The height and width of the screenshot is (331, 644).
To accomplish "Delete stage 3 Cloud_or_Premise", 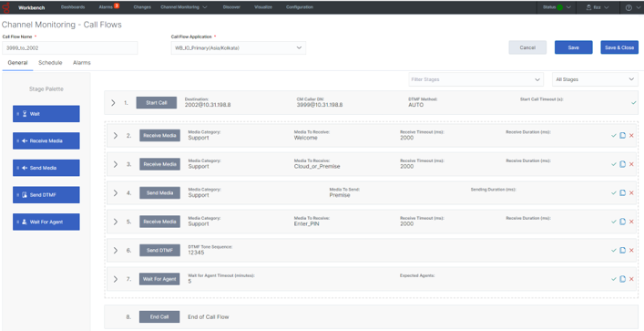I will [631, 164].
